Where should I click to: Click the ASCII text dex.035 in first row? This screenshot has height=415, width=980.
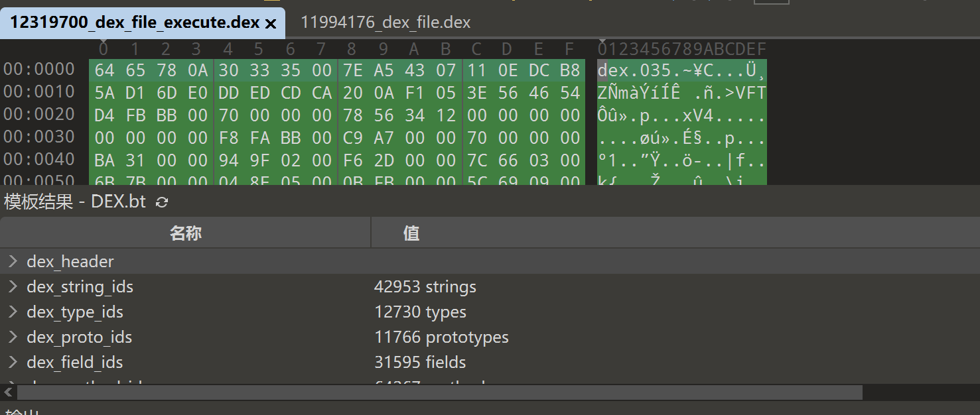[x=635, y=70]
